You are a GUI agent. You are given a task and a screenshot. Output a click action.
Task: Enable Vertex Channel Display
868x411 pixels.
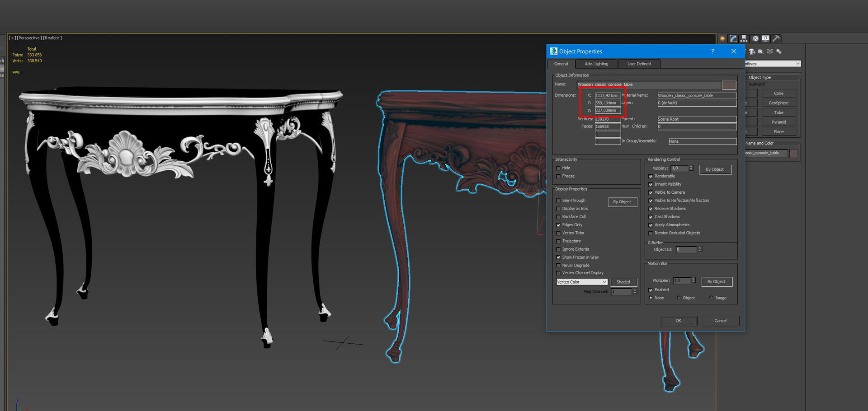(x=558, y=273)
